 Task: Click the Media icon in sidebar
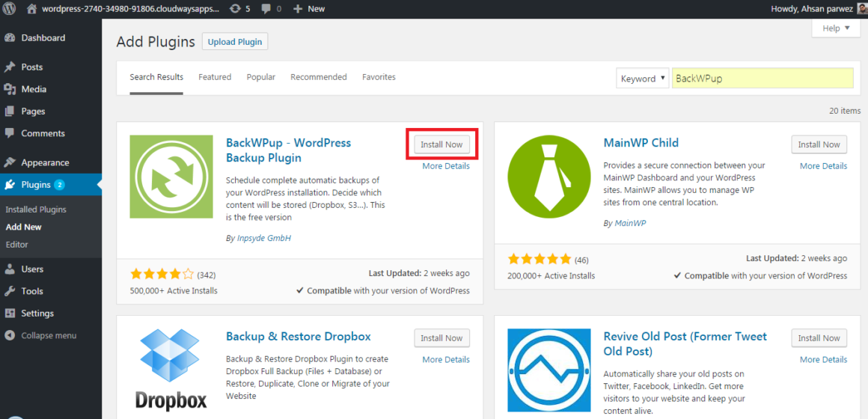[10, 89]
